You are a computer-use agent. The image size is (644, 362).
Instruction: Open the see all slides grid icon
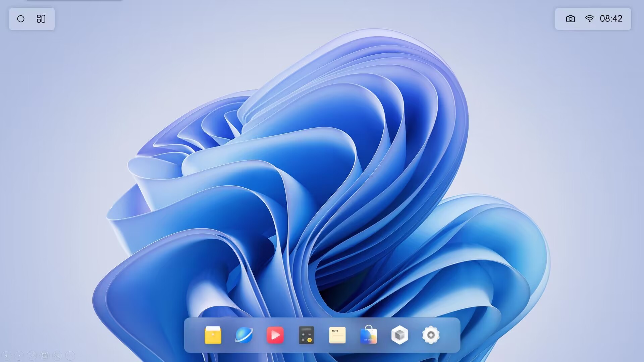coord(45,355)
